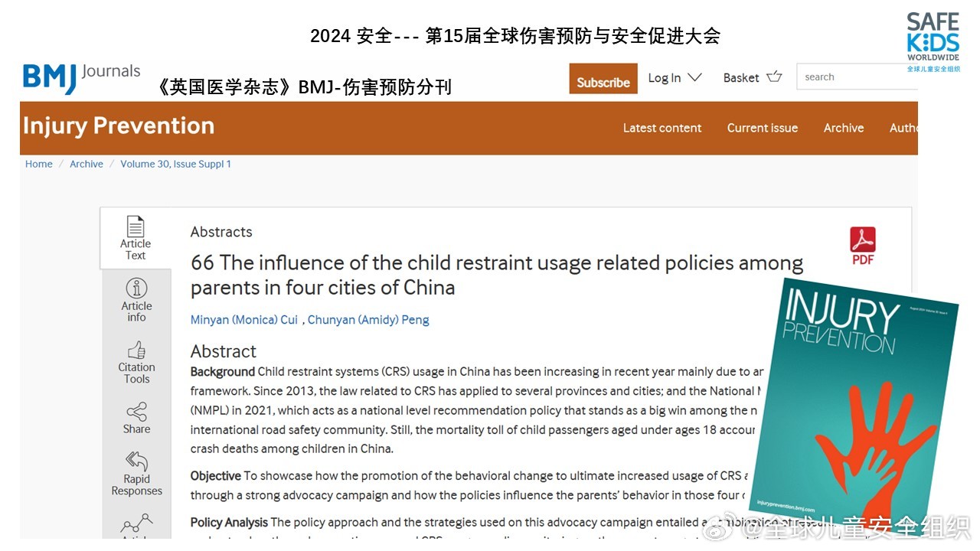This screenshot has width=980, height=551.
Task: Open author Minyan (Monica) Cui link
Action: point(244,320)
